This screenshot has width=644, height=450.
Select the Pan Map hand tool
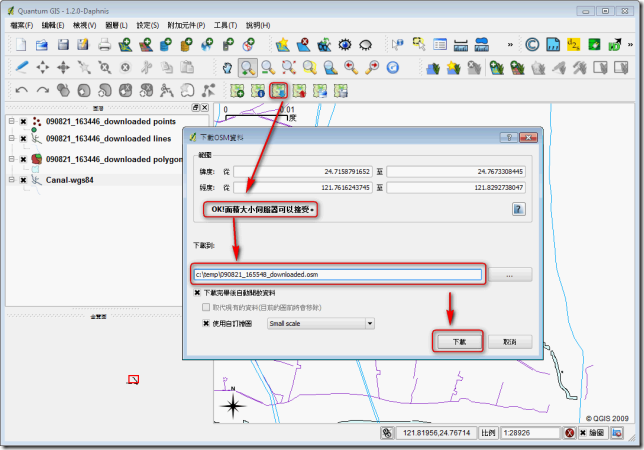(227, 68)
